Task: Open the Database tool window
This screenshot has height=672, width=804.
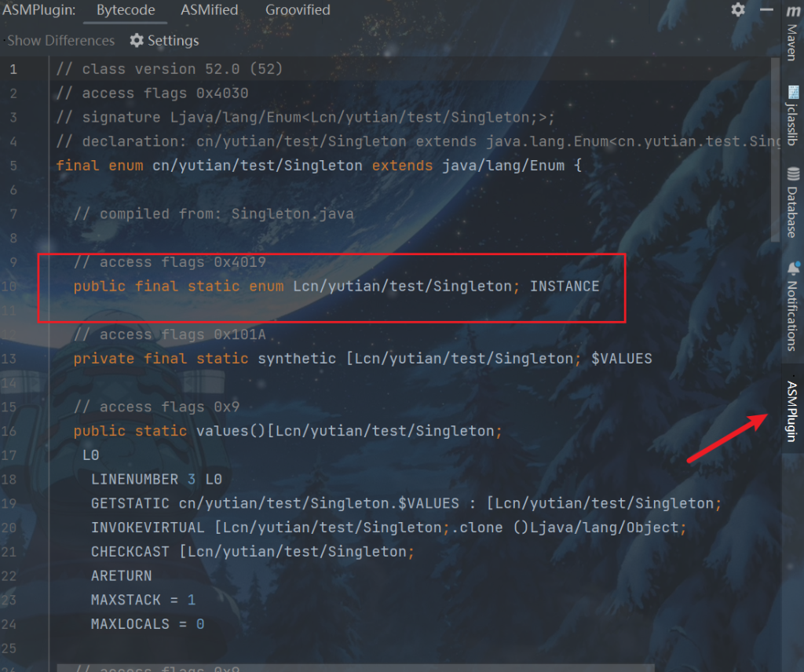Action: [x=792, y=202]
